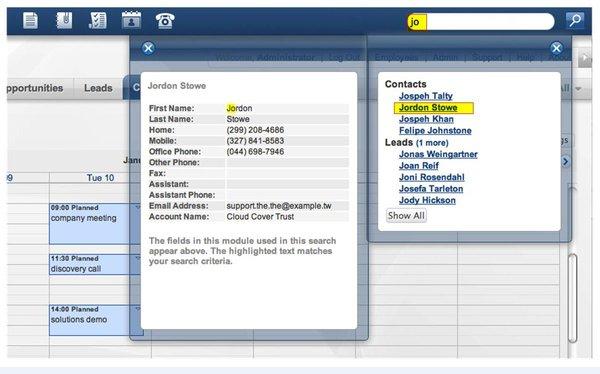Expand the company meeting event arrow

137,207
